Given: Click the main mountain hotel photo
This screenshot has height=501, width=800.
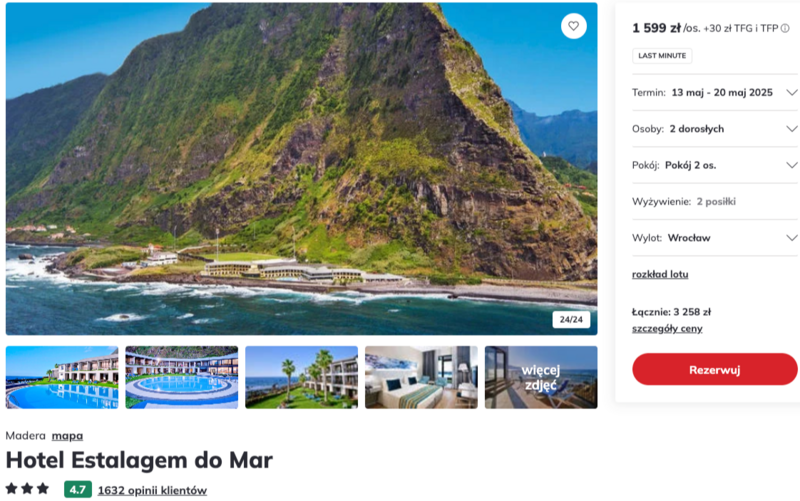Looking at the screenshot, I should point(302,168).
